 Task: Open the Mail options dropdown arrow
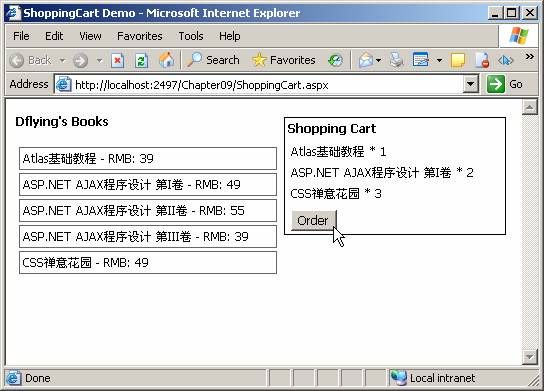coord(379,61)
